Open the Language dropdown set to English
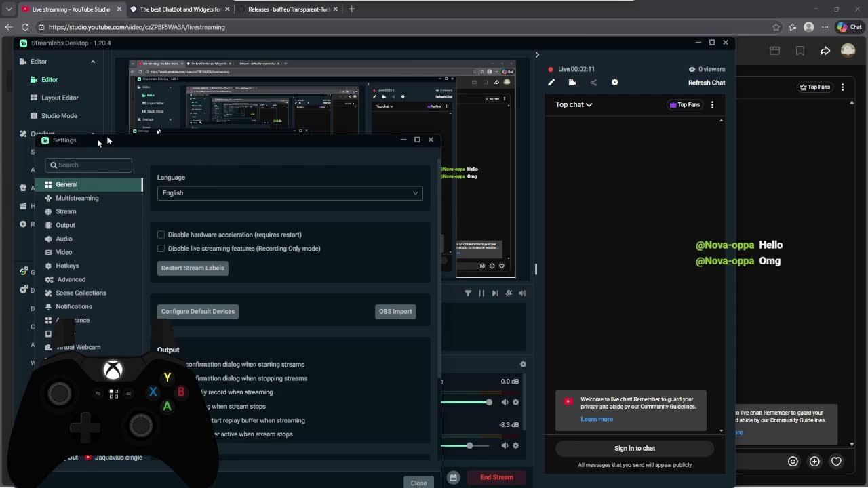 pyautogui.click(x=290, y=193)
